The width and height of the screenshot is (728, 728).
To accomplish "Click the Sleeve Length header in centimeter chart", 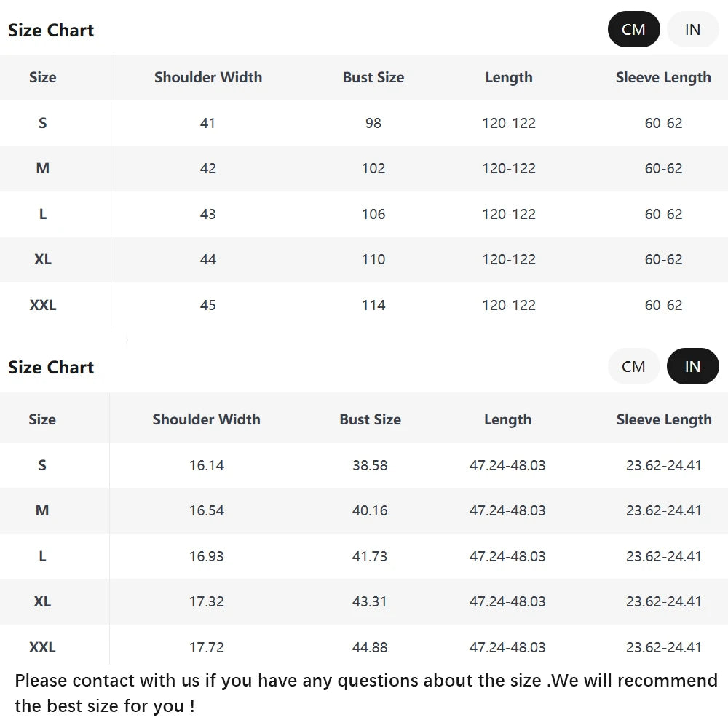I will [x=663, y=77].
